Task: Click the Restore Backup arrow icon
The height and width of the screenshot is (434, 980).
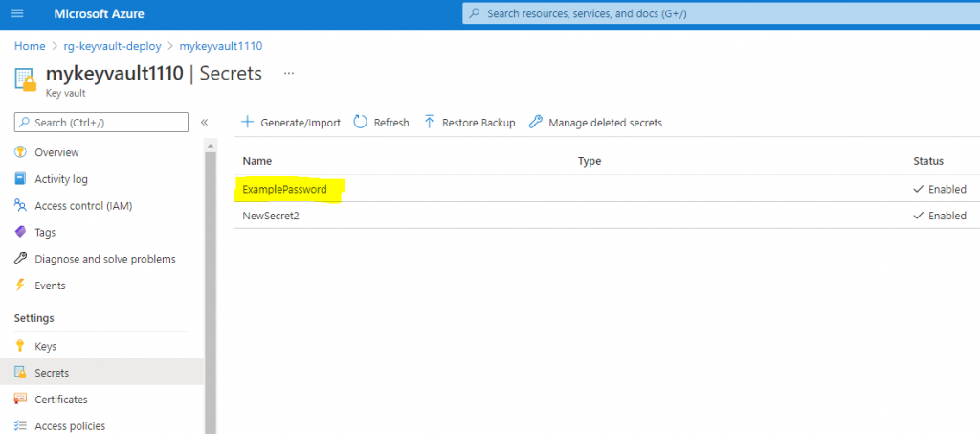Action: click(429, 123)
